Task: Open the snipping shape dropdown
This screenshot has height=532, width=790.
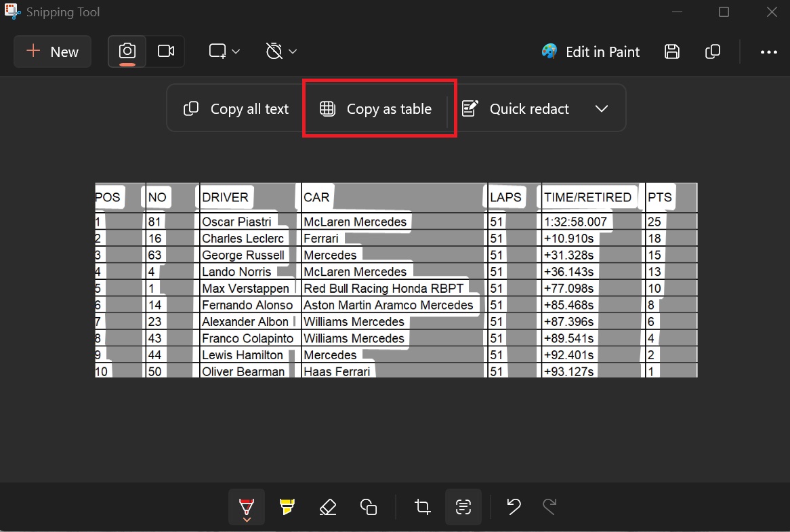Action: [224, 51]
